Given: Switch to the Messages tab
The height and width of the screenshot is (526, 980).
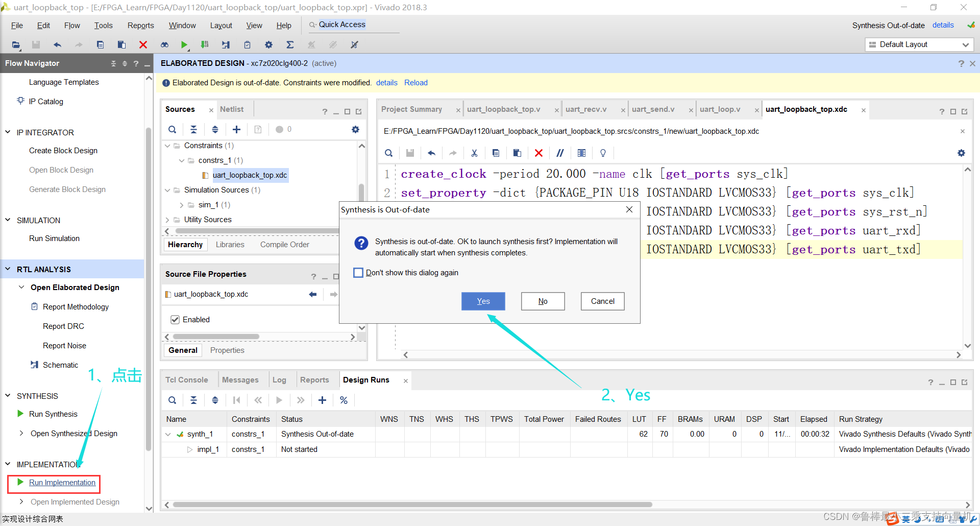Looking at the screenshot, I should [x=240, y=380].
